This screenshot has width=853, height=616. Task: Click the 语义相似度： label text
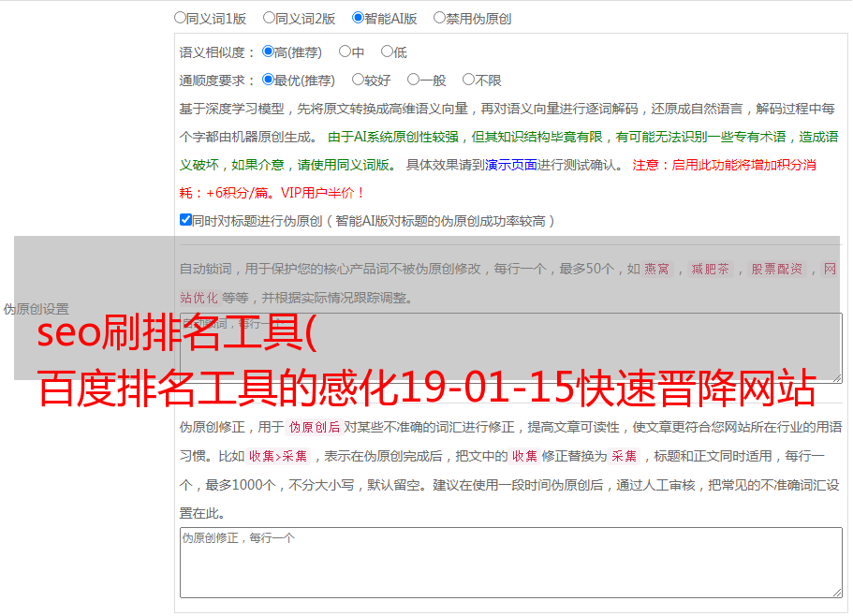pyautogui.click(x=217, y=52)
